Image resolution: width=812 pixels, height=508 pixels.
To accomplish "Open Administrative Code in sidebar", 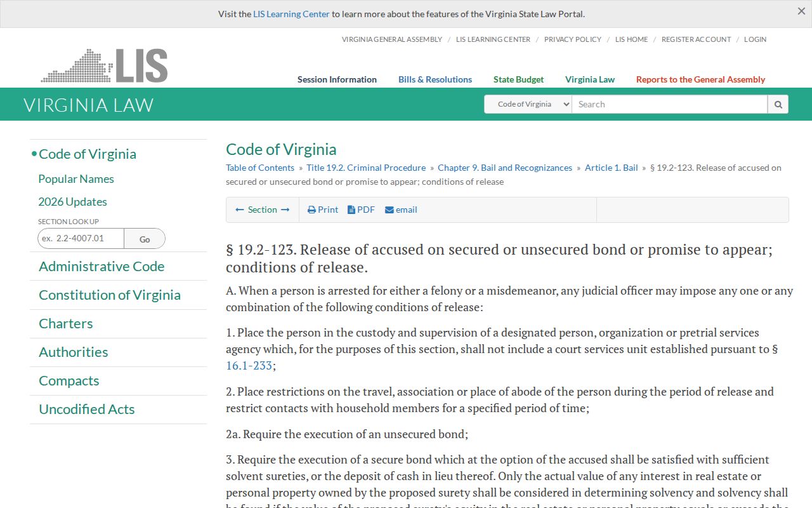I will 101,266.
